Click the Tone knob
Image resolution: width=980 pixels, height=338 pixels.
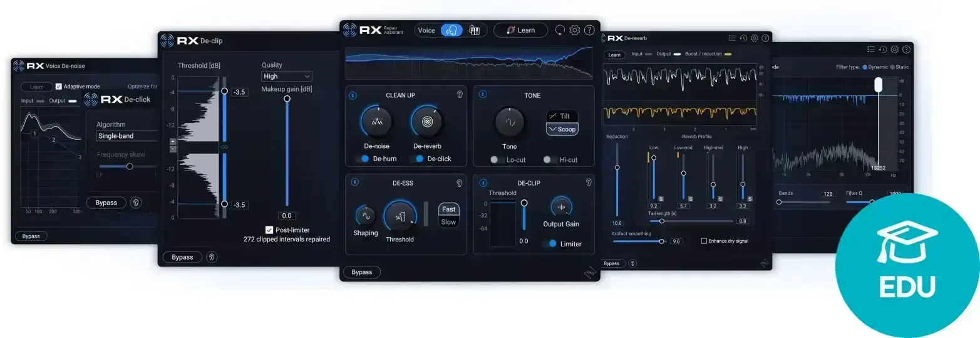point(510,122)
